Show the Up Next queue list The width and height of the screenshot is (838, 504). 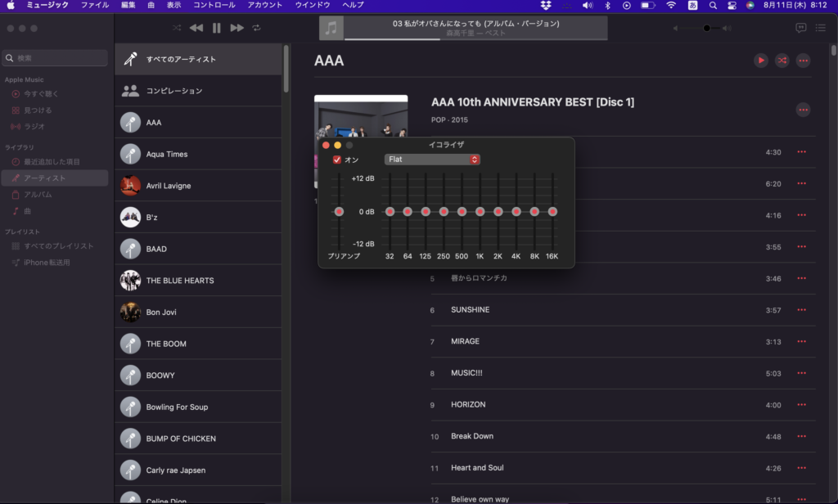click(x=821, y=28)
